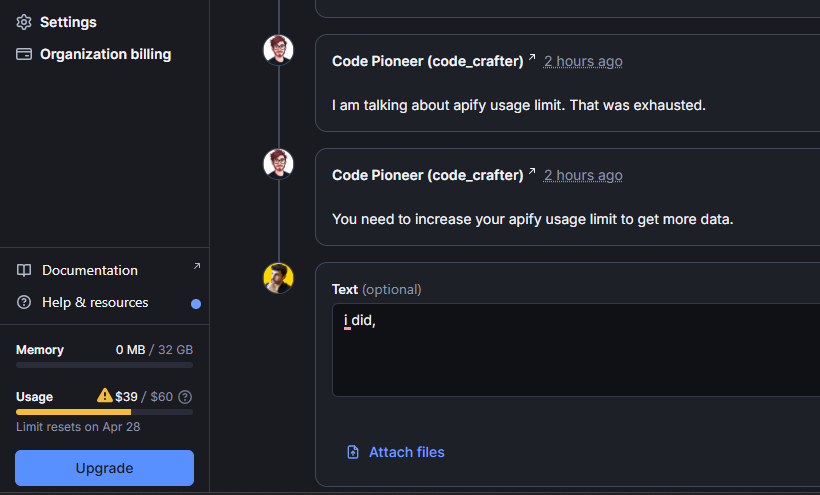Click the Memory usage bar
The height and width of the screenshot is (495, 820).
(x=105, y=365)
